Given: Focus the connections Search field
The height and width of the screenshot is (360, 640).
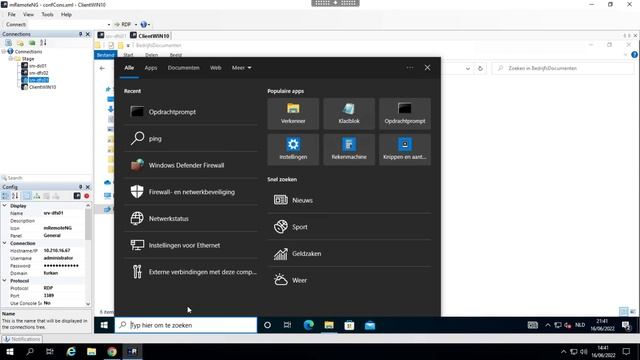Looking at the screenshot, I should pos(47,178).
